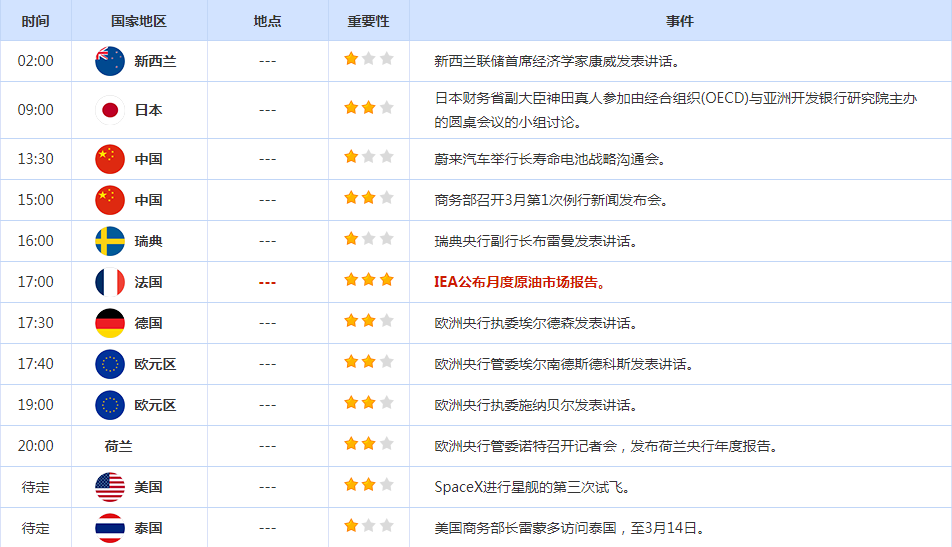952x547 pixels.
Task: Click the France flag icon
Action: [110, 282]
